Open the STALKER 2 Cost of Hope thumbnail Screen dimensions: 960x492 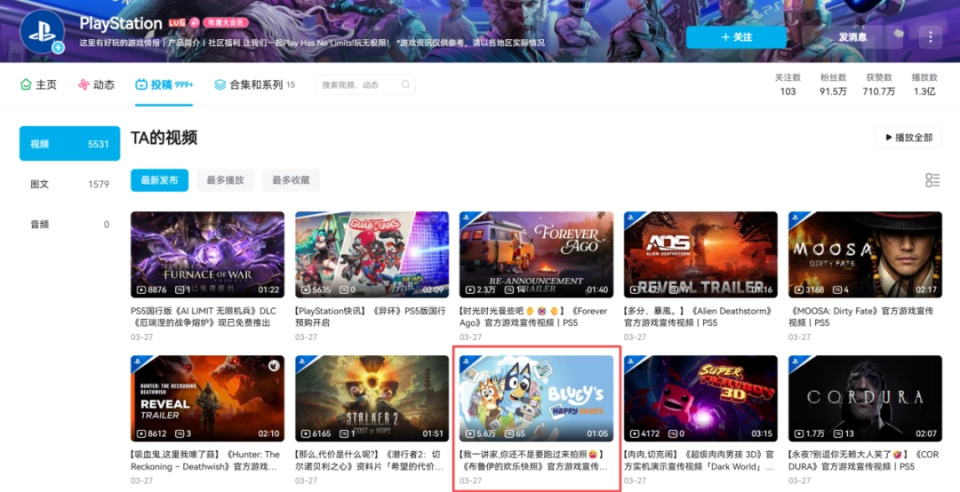click(x=372, y=398)
